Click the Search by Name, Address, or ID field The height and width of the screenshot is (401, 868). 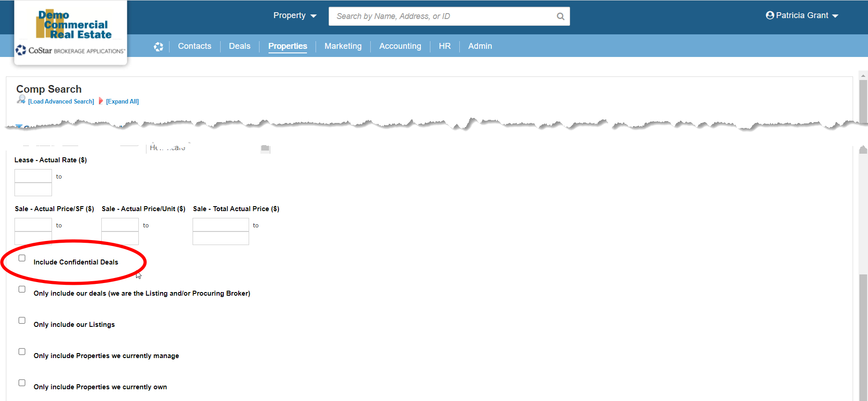tap(443, 16)
